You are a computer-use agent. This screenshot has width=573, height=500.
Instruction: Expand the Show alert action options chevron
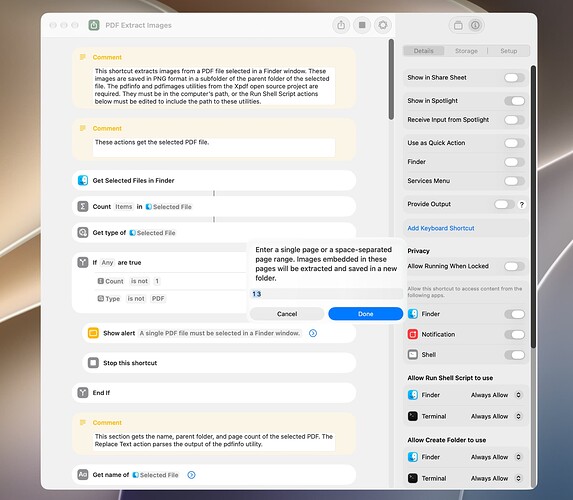[x=313, y=333]
